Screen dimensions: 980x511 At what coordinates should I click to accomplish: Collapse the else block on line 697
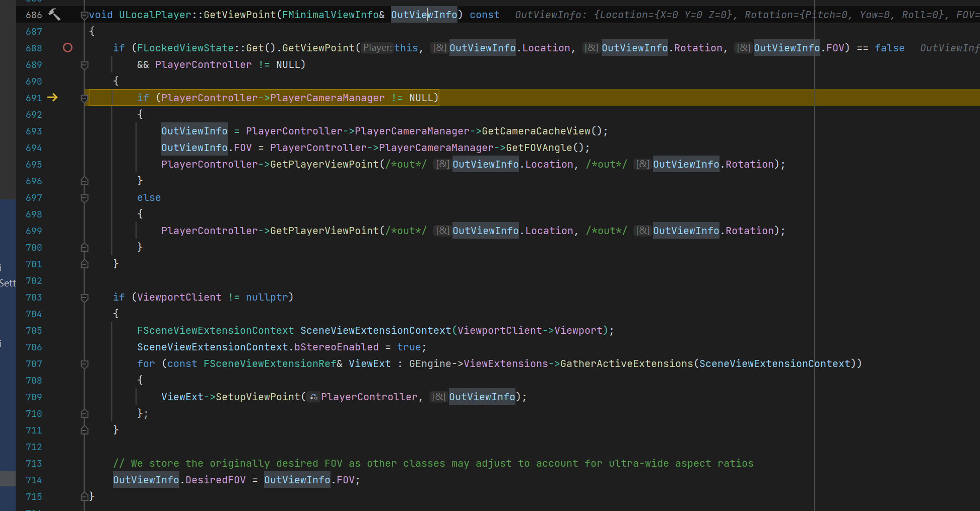[85, 198]
